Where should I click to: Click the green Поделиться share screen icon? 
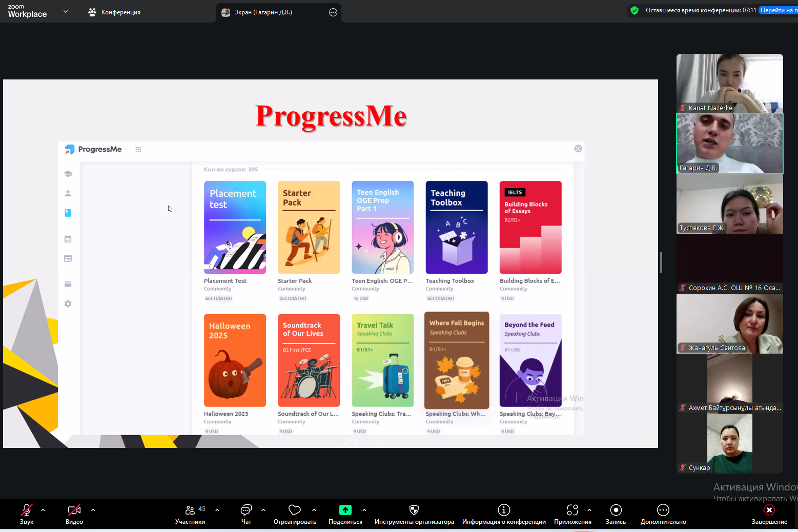pos(345,510)
